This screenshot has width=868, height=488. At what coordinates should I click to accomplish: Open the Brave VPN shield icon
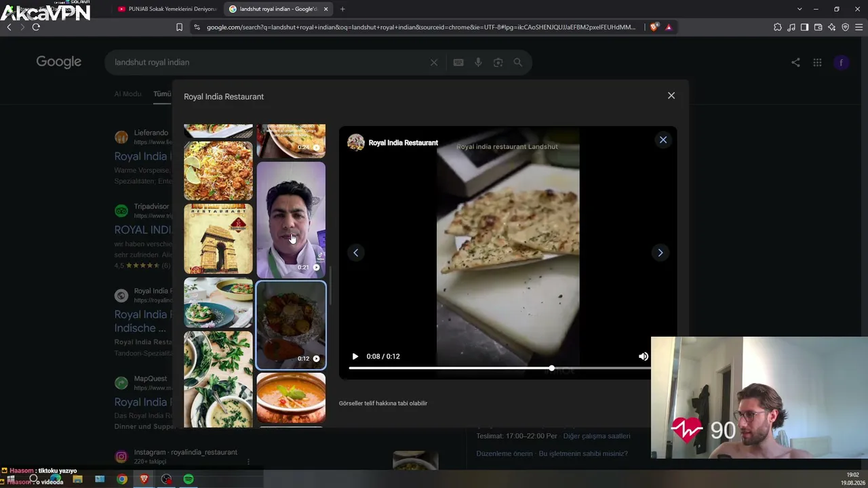coord(846,27)
